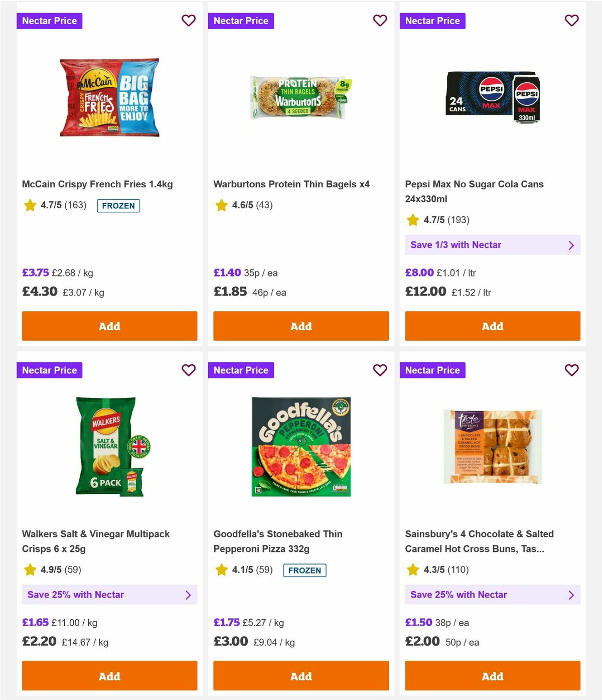This screenshot has width=602, height=700.
Task: Click the FROZEN label on McCain fries
Action: [118, 206]
